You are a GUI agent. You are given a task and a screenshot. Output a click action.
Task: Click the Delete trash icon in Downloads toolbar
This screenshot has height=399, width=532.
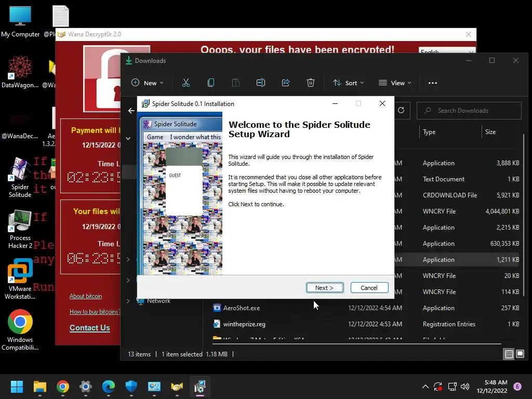click(311, 83)
